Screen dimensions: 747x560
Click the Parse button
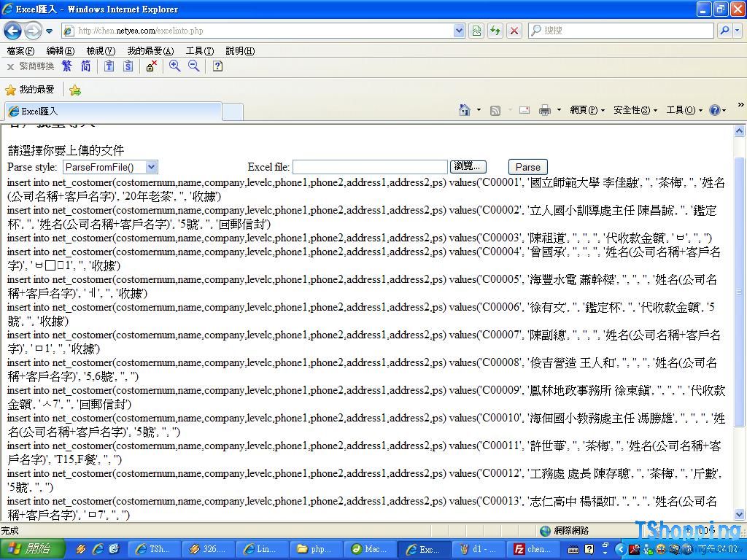pyautogui.click(x=527, y=167)
